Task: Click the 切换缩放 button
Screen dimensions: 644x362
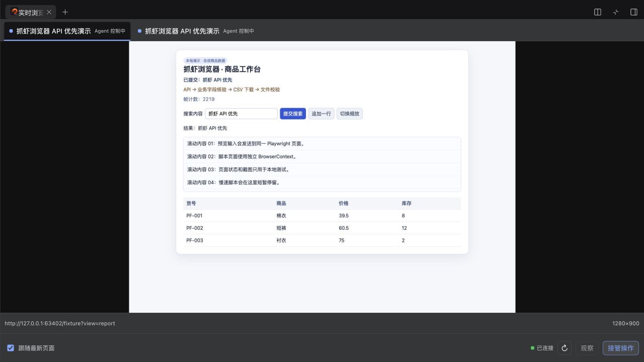Action: 350,114
